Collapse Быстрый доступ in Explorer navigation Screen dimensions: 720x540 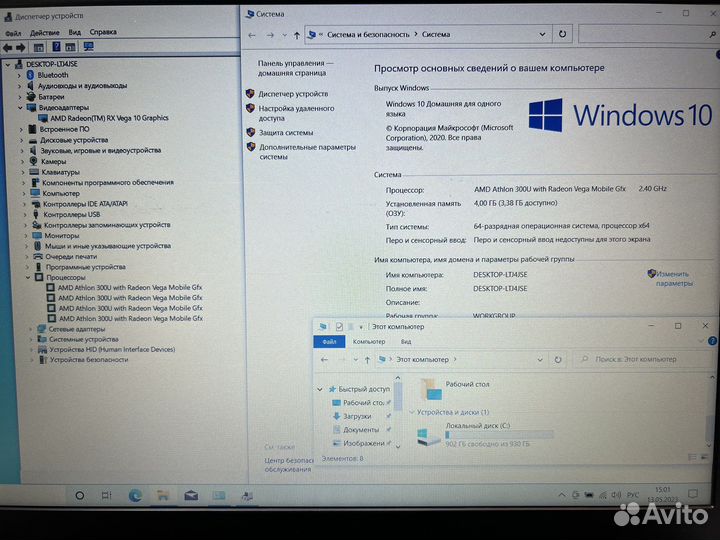[x=320, y=389]
